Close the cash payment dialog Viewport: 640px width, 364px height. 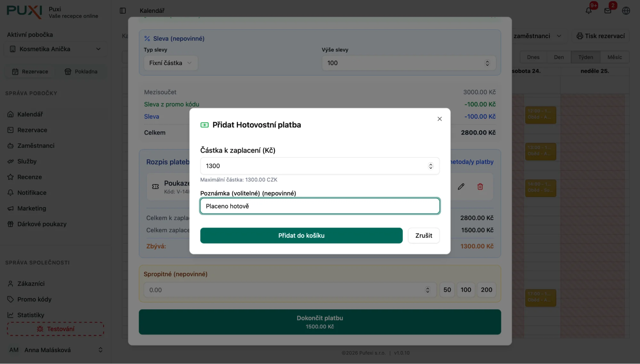(439, 119)
